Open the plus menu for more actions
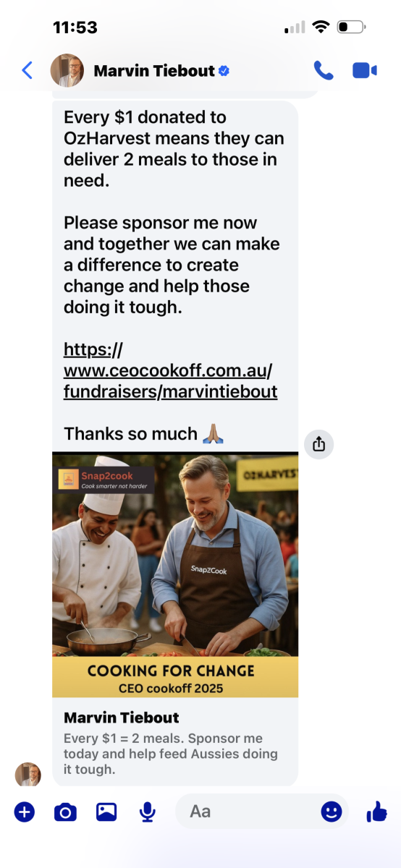 tap(25, 812)
